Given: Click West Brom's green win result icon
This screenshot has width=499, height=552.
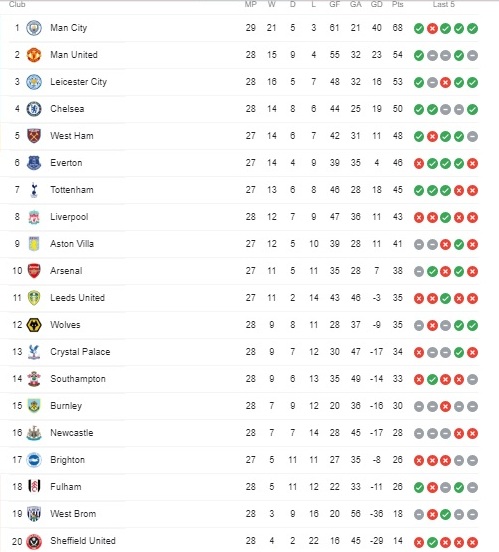Looking at the screenshot, I should [x=445, y=514].
